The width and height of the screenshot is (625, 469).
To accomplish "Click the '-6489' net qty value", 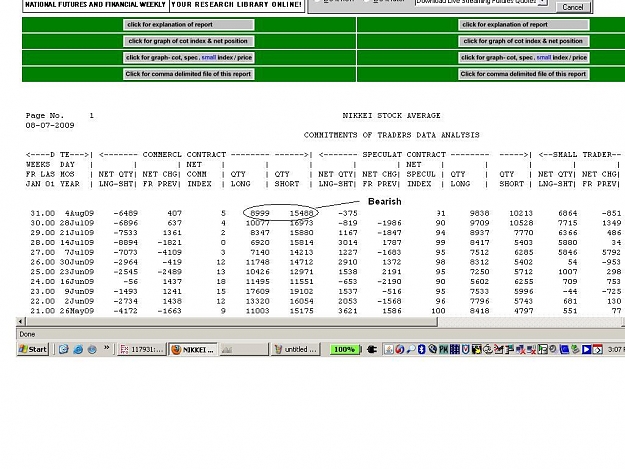I will [x=126, y=214].
